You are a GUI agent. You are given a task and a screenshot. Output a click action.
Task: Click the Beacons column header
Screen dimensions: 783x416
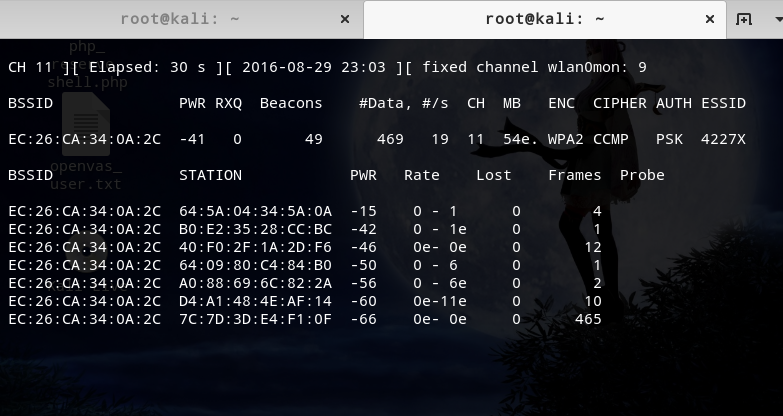291,103
